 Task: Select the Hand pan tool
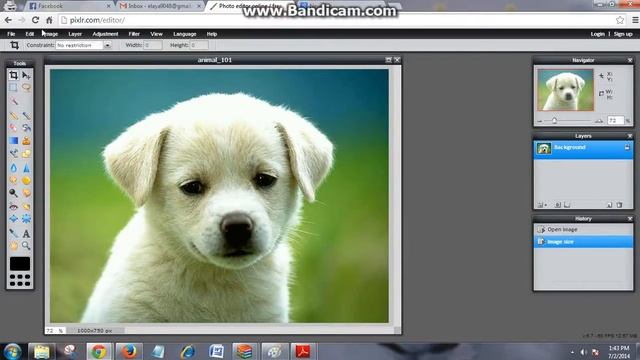tap(13, 246)
